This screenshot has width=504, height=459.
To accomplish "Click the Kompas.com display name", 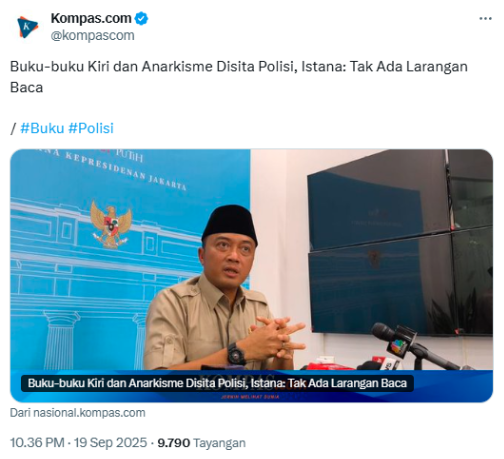I will point(91,18).
